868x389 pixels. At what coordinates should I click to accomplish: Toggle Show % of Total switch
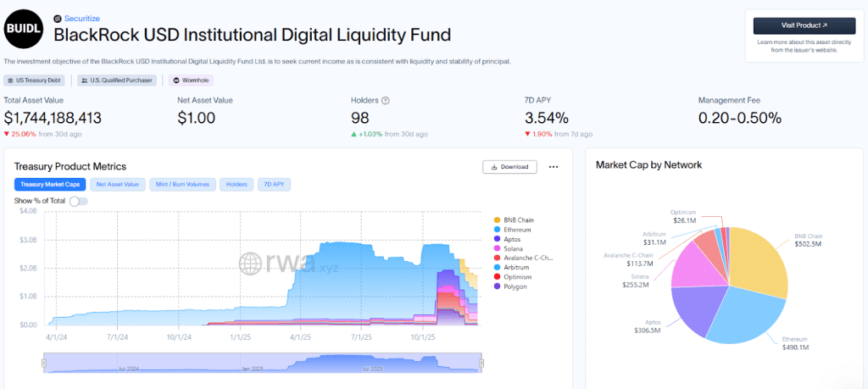pos(79,201)
